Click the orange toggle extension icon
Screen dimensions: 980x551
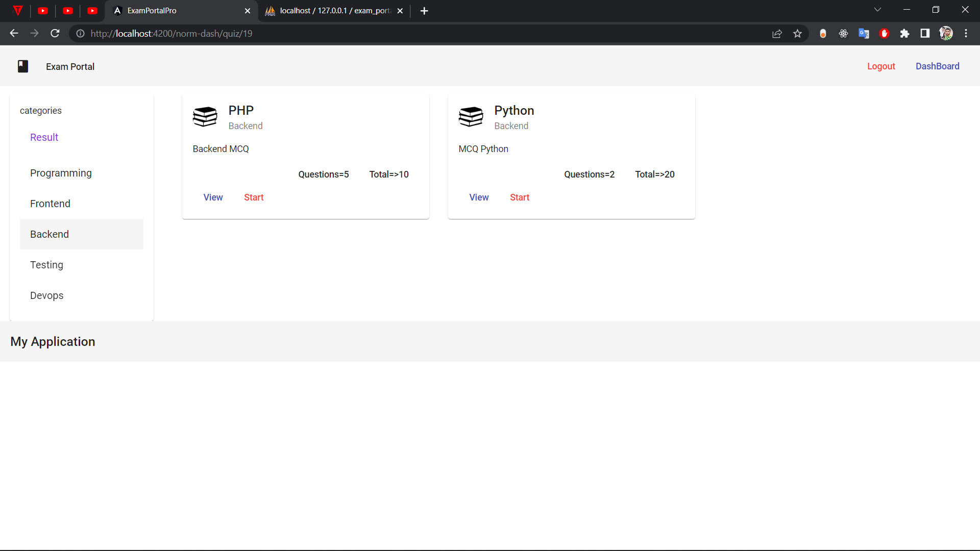click(823, 33)
